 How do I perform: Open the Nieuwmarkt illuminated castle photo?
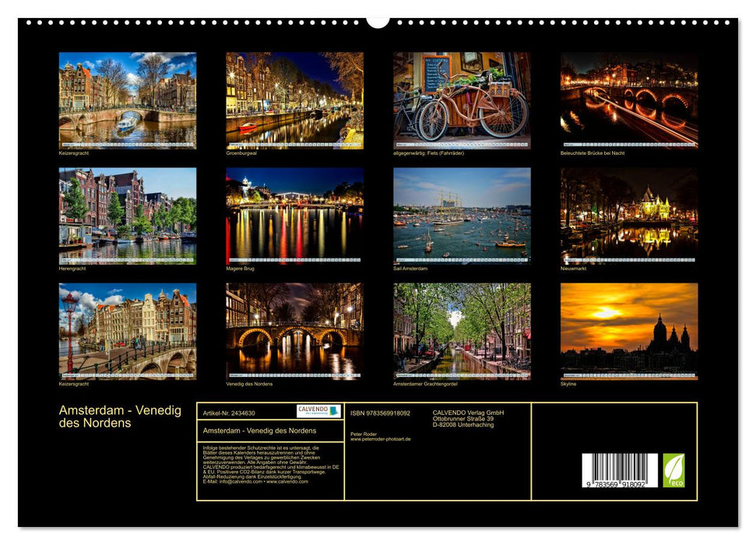tap(629, 216)
